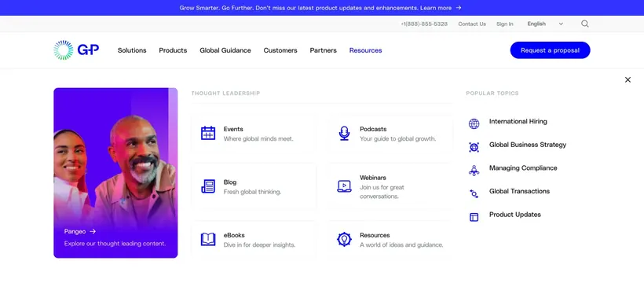Go to Global Business Strategy topic
The height and width of the screenshot is (283, 644).
[528, 145]
